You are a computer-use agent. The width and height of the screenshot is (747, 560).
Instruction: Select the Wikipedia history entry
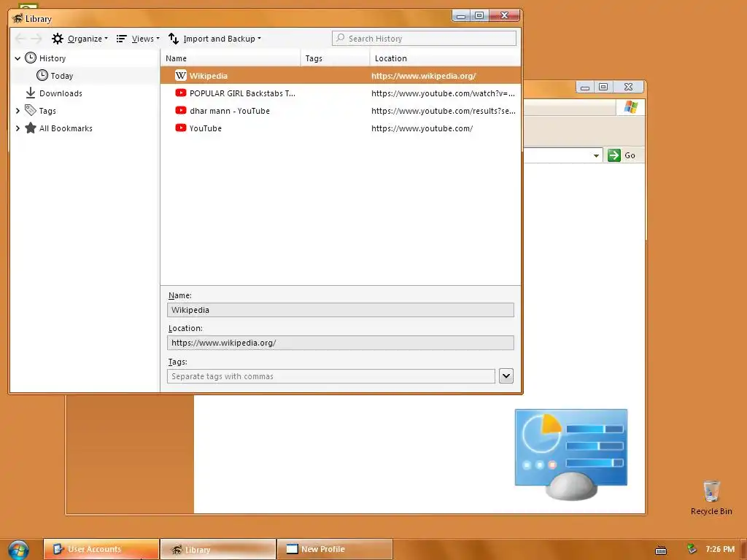341,76
